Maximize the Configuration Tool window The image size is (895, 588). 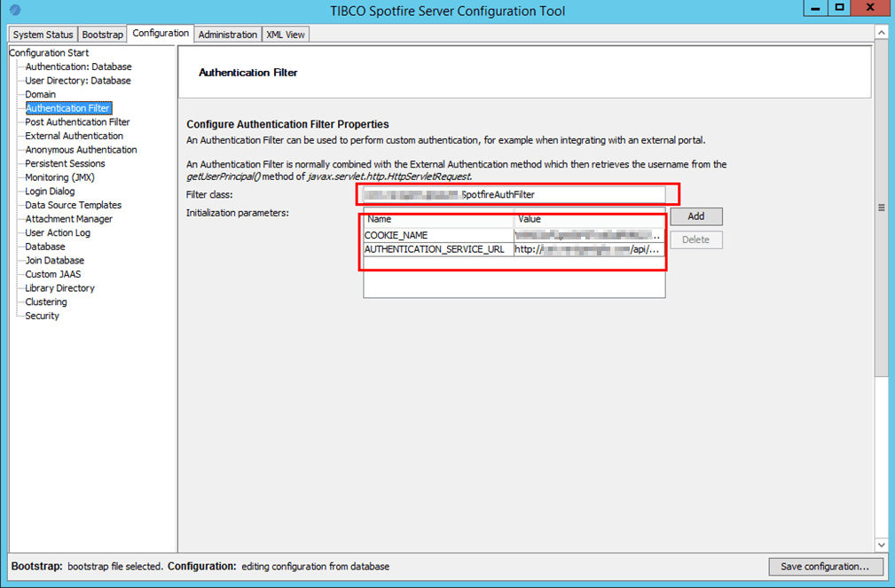(x=839, y=8)
